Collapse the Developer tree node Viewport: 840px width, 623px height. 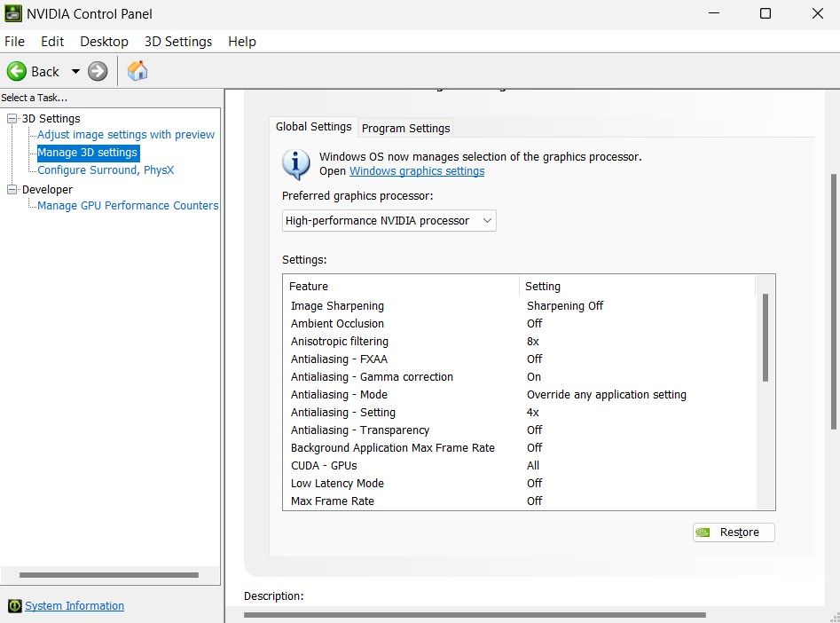click(x=12, y=190)
